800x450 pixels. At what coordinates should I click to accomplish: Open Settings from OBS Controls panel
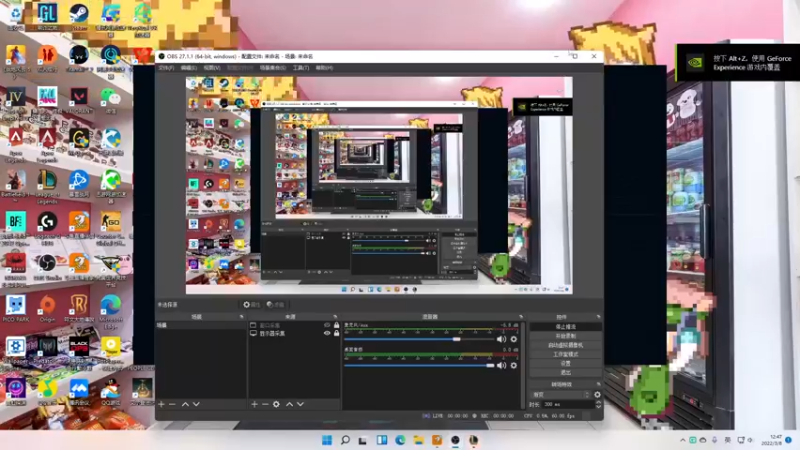coord(565,363)
